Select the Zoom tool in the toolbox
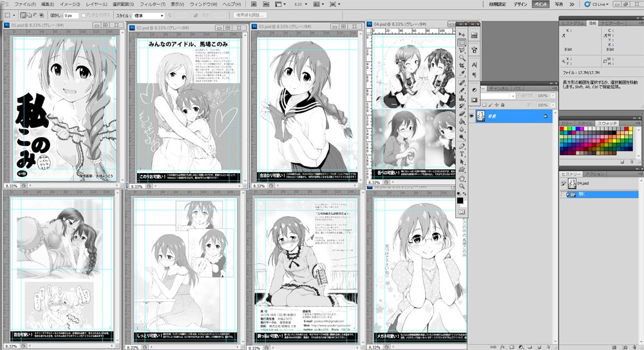 tap(462, 187)
